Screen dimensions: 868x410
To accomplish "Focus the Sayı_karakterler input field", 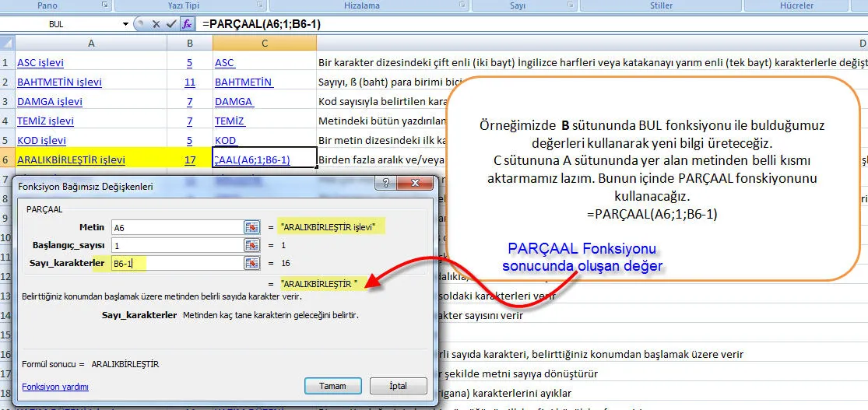I will [175, 263].
